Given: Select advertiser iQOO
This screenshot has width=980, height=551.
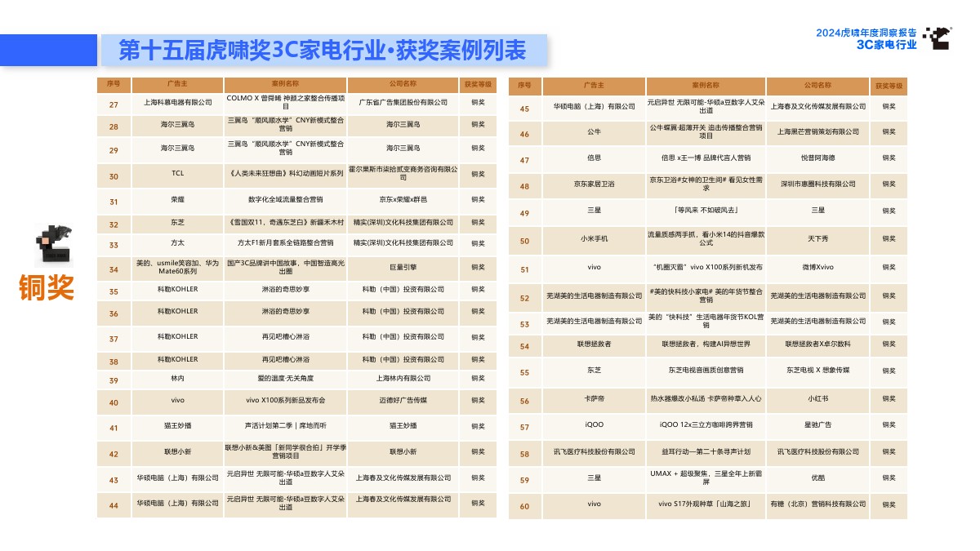Looking at the screenshot, I should click(x=594, y=425).
